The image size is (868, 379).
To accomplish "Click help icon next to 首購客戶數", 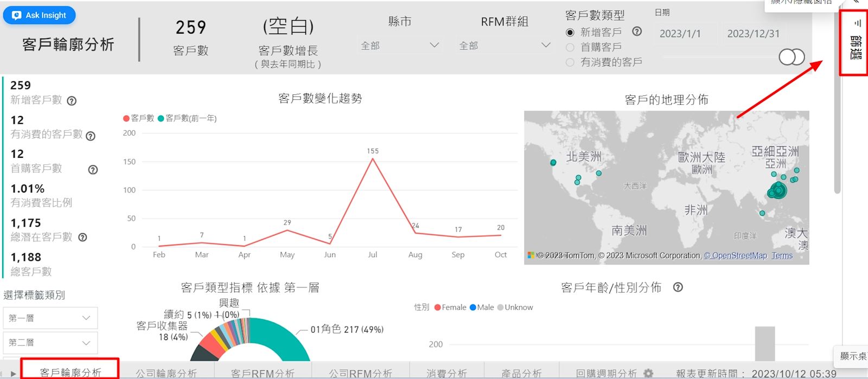I will [x=93, y=170].
